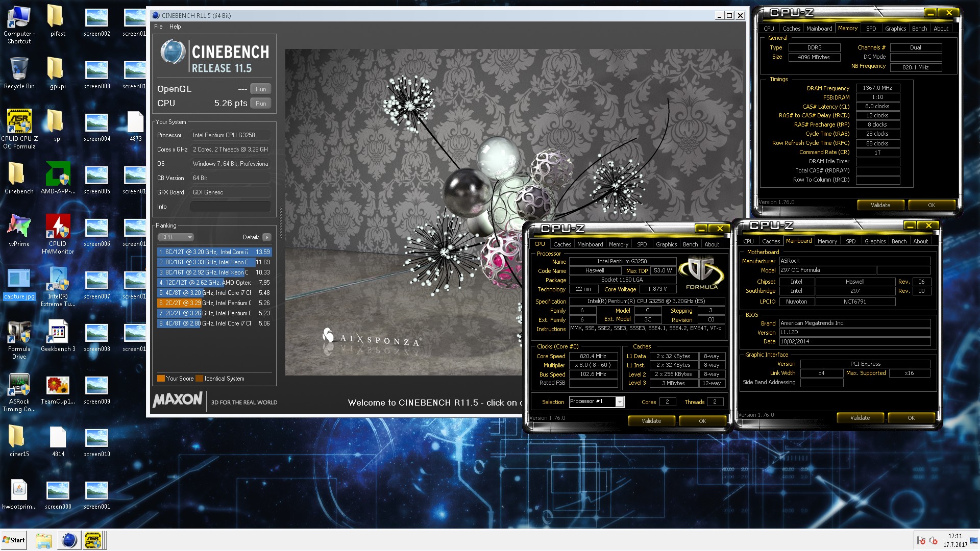Select ranking row 6 Intel Pentium 5.26
Screen dimensions: 980x551
tap(214, 303)
